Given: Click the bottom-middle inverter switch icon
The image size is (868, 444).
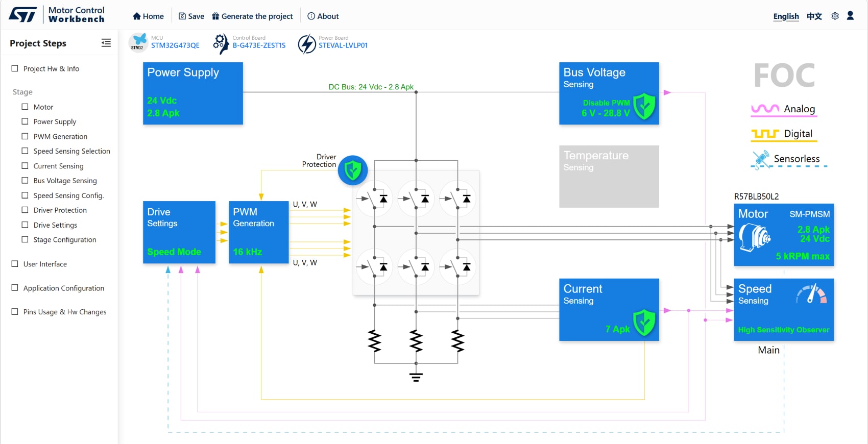Looking at the screenshot, I should (x=416, y=267).
